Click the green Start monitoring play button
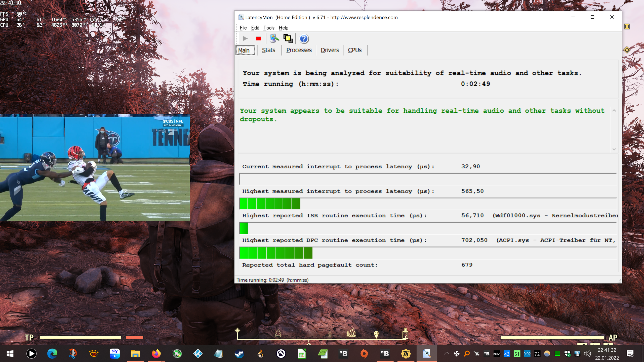Screen dimensions: 644x362 [245, 38]
